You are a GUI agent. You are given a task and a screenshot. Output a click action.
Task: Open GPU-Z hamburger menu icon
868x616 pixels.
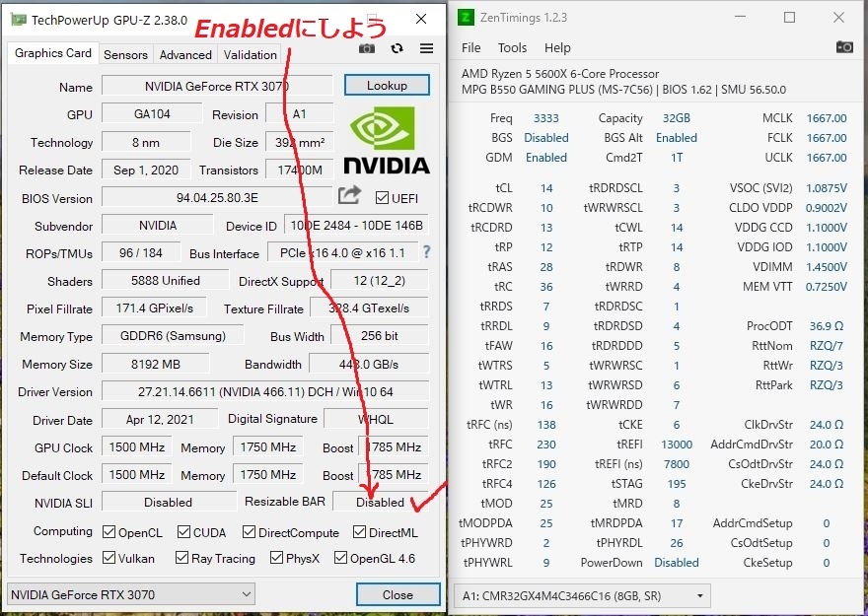pyautogui.click(x=426, y=48)
